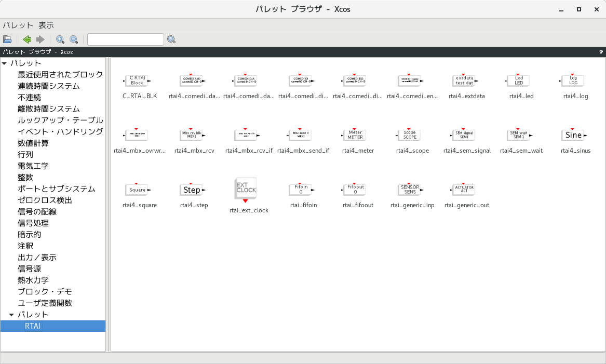The height and width of the screenshot is (364, 606).
Task: Select the Step block rtai4_step
Action: click(x=192, y=190)
